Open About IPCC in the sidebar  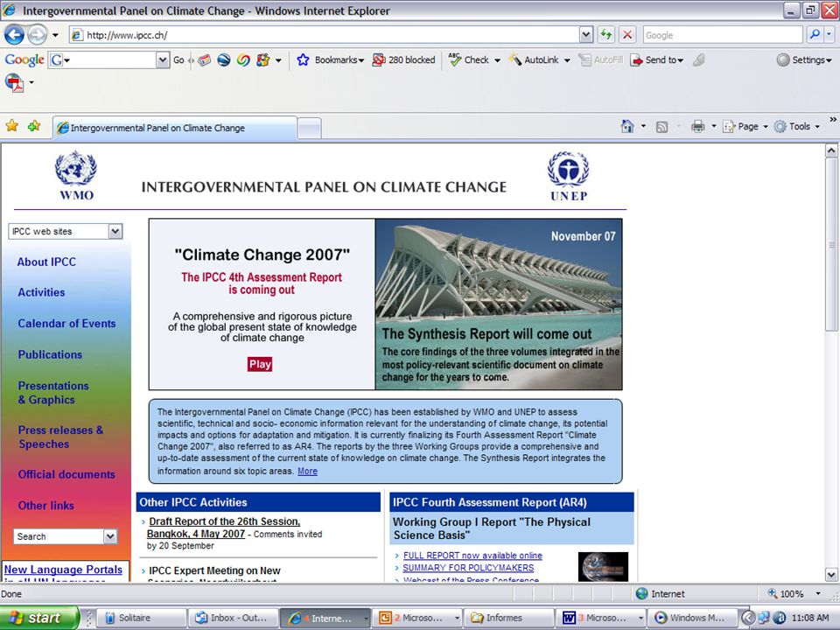point(46,262)
